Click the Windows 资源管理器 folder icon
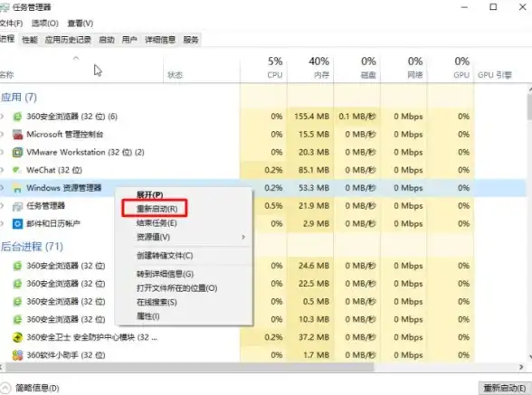This screenshot has width=532, height=395. 17,188
